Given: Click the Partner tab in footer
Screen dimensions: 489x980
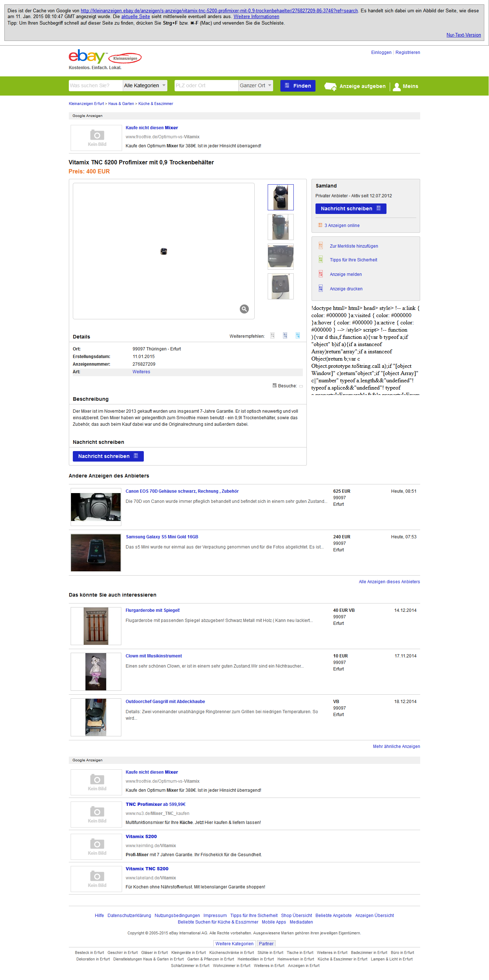Looking at the screenshot, I should tap(266, 943).
